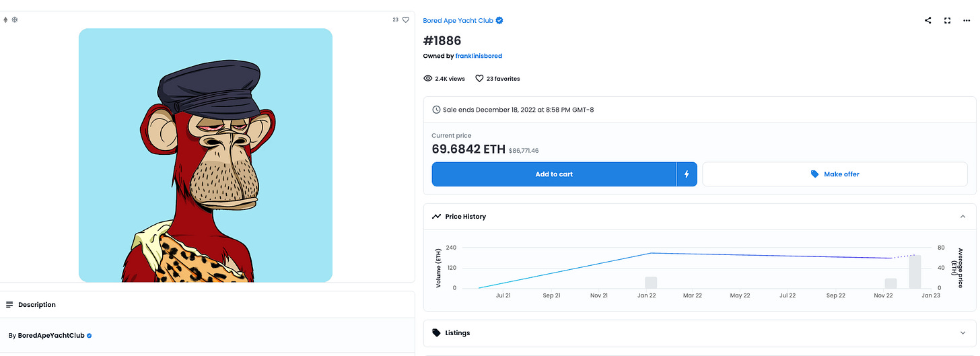Open fullscreen view with the expand icon
Viewport: 980px width, 356px height.
(948, 21)
